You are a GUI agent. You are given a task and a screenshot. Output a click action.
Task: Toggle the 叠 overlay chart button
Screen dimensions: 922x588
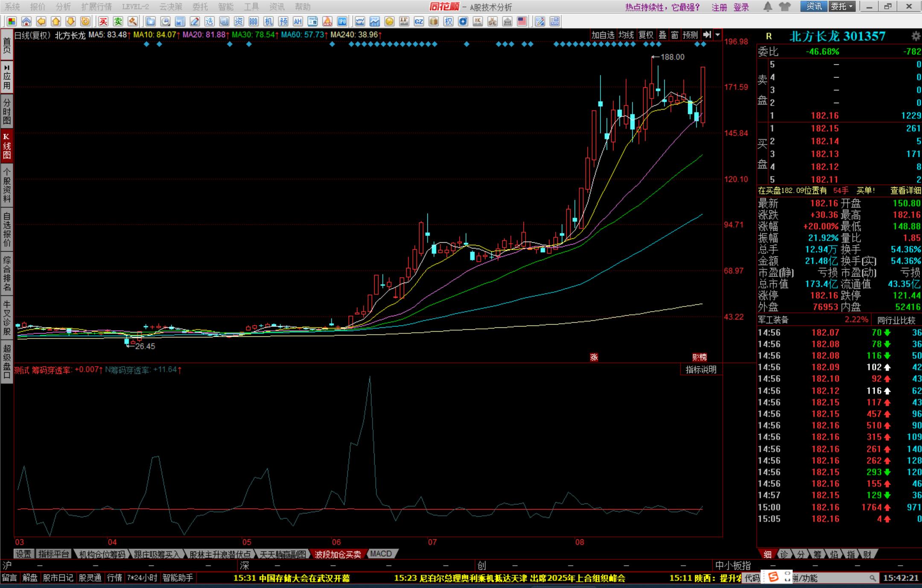coord(662,35)
